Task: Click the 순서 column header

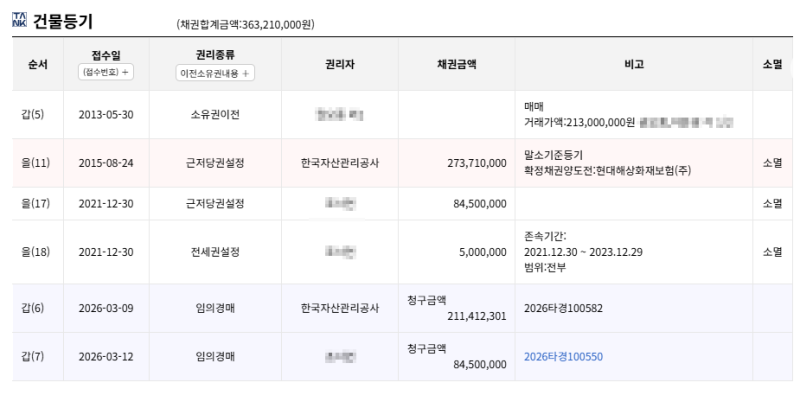Action: [38, 64]
